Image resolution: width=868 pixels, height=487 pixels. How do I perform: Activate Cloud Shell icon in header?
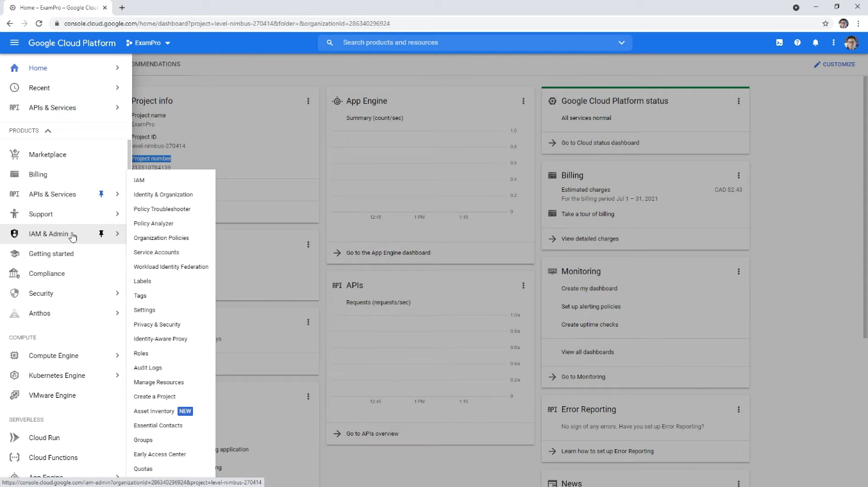click(779, 43)
